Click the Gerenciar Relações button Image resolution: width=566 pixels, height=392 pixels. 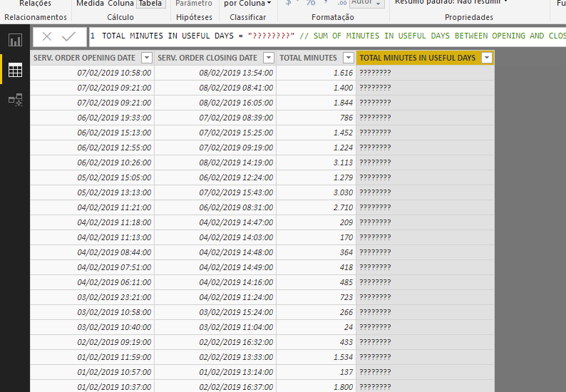pos(36,4)
